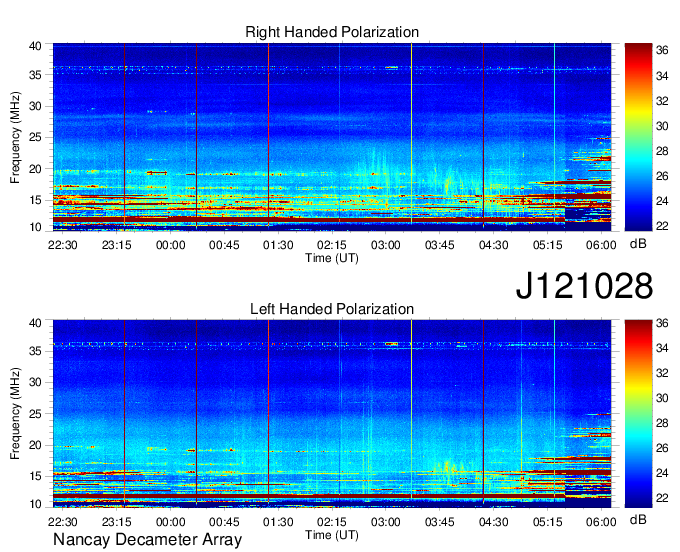Click the 15 MHz tick on Right Handed frequency axis
The width and height of the screenshot is (680, 552).
(36, 200)
